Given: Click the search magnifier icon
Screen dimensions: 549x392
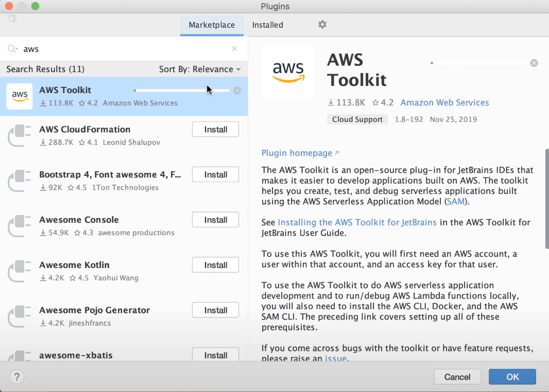Looking at the screenshot, I should (x=11, y=48).
